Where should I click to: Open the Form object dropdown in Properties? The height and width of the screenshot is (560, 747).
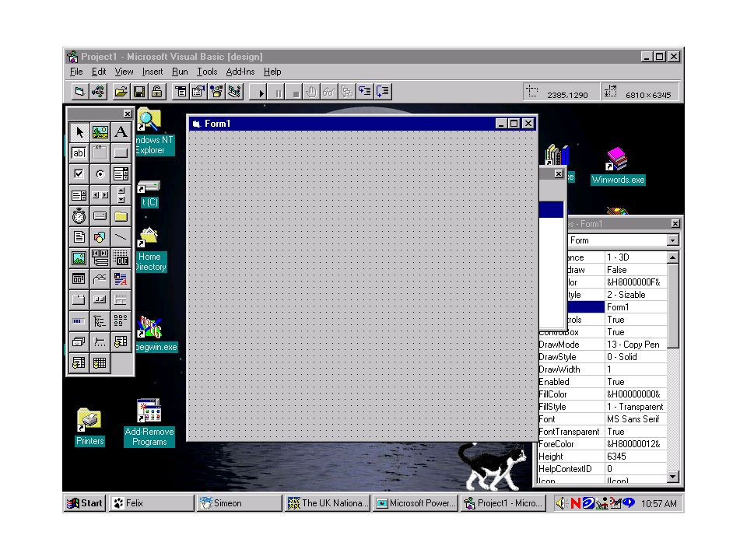pyautogui.click(x=672, y=240)
